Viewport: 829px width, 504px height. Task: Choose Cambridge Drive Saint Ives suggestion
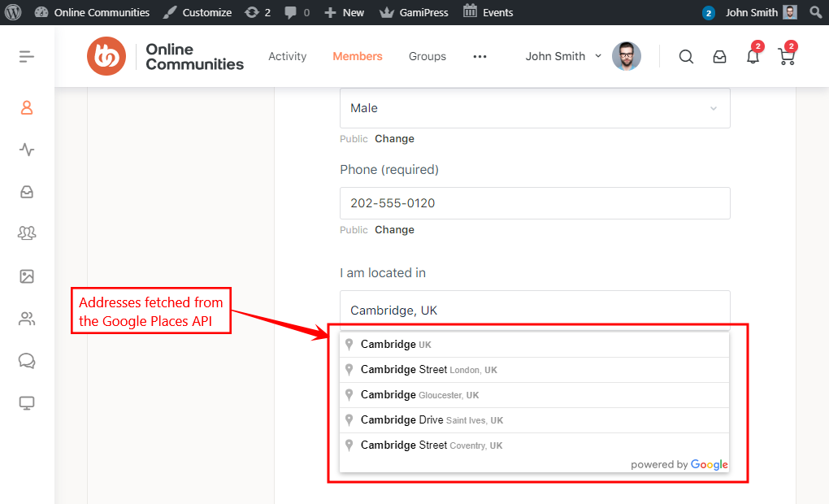point(432,420)
